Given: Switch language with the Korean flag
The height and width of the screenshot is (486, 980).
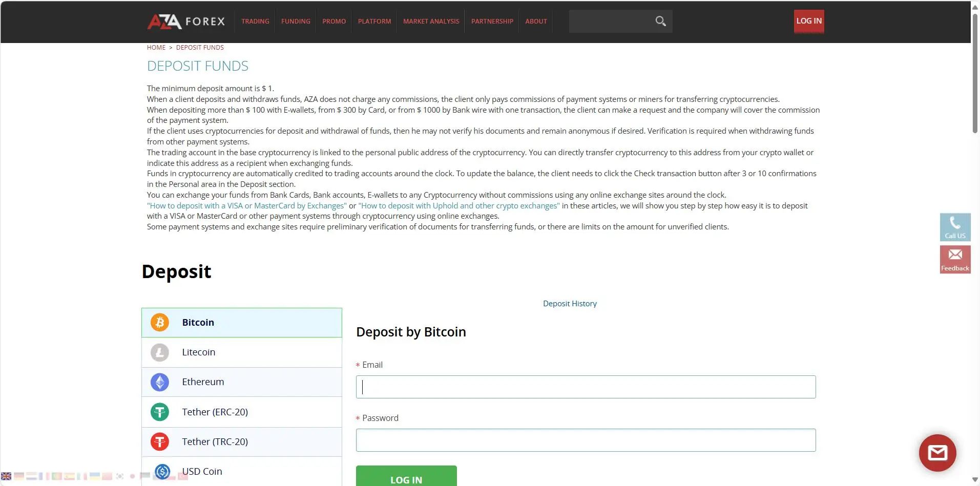Looking at the screenshot, I should click(120, 476).
